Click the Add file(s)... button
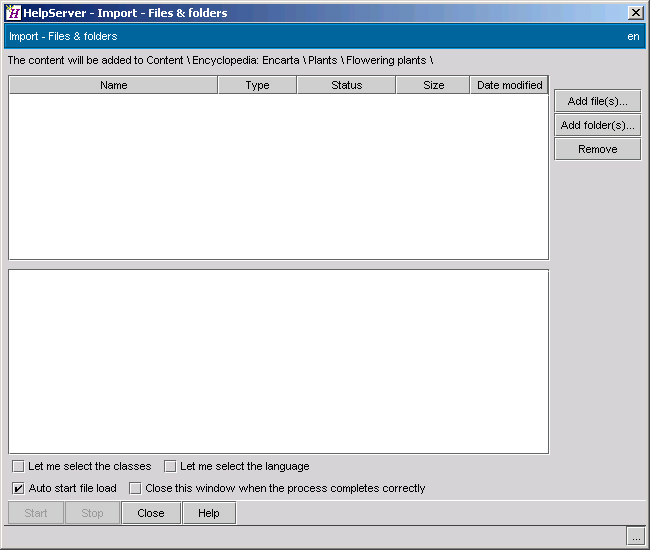This screenshot has width=650, height=550. 597,101
